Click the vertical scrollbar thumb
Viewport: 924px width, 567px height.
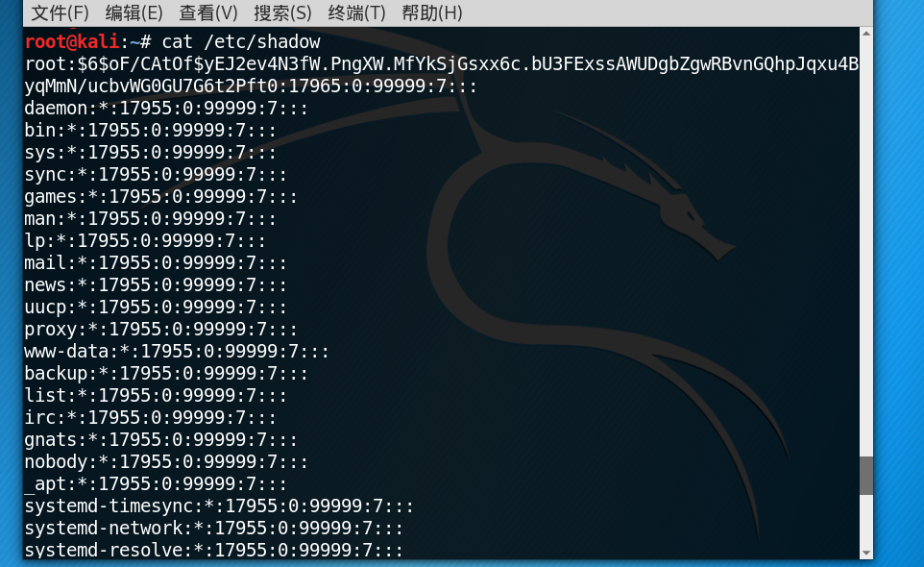point(865,475)
